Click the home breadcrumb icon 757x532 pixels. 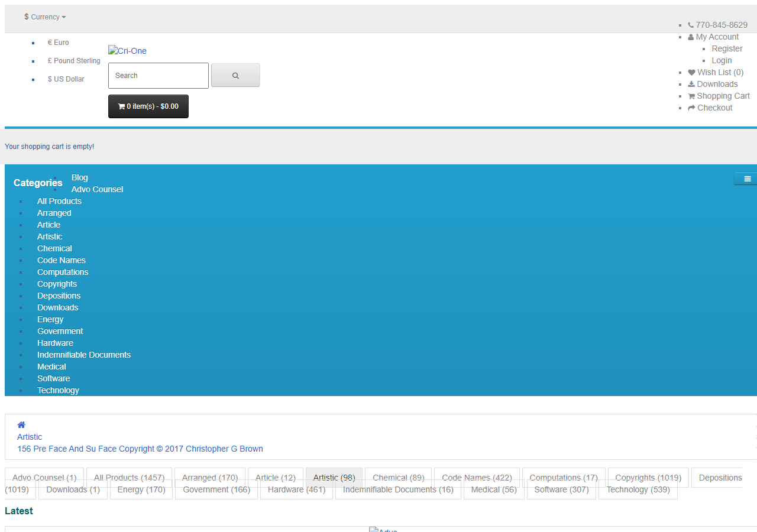(x=21, y=425)
